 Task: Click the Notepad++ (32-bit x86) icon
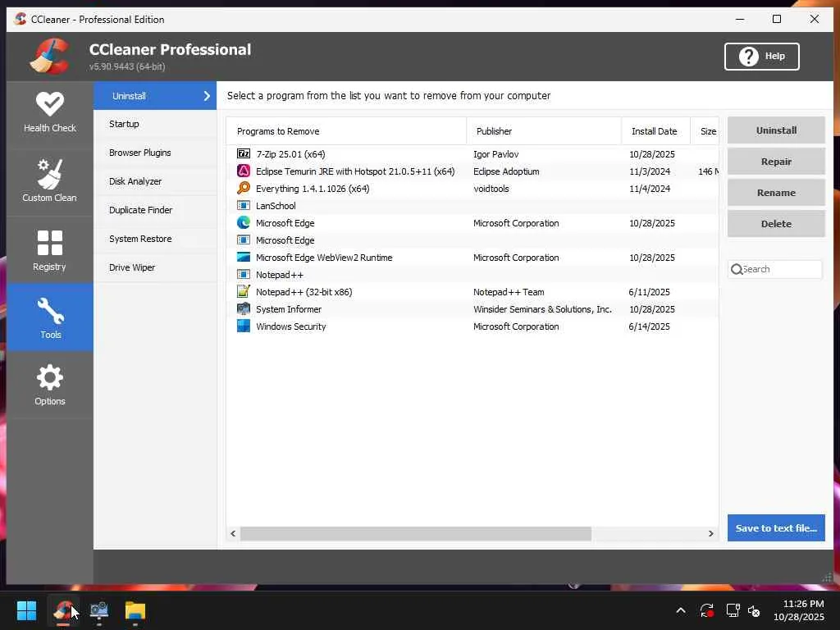[243, 291]
